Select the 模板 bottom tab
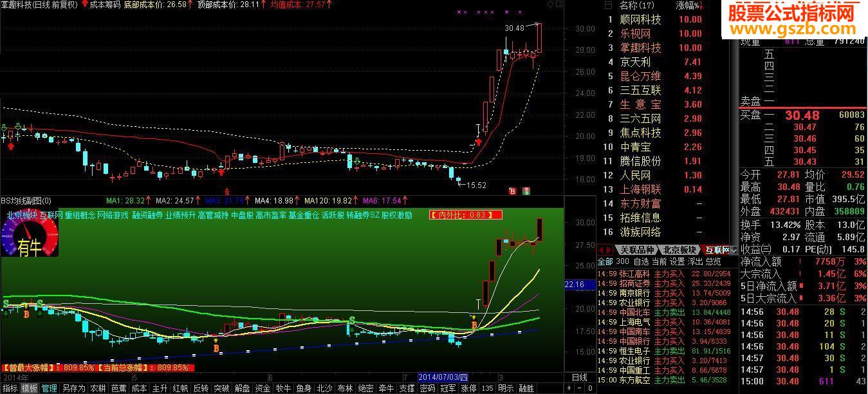This screenshot has height=394, width=868. pos(29,389)
